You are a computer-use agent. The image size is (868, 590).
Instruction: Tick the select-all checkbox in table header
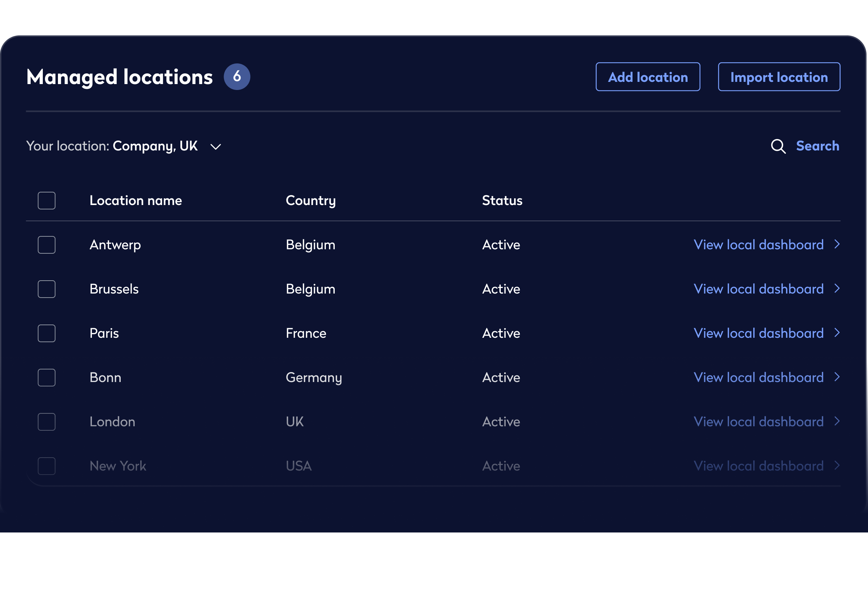(x=47, y=201)
